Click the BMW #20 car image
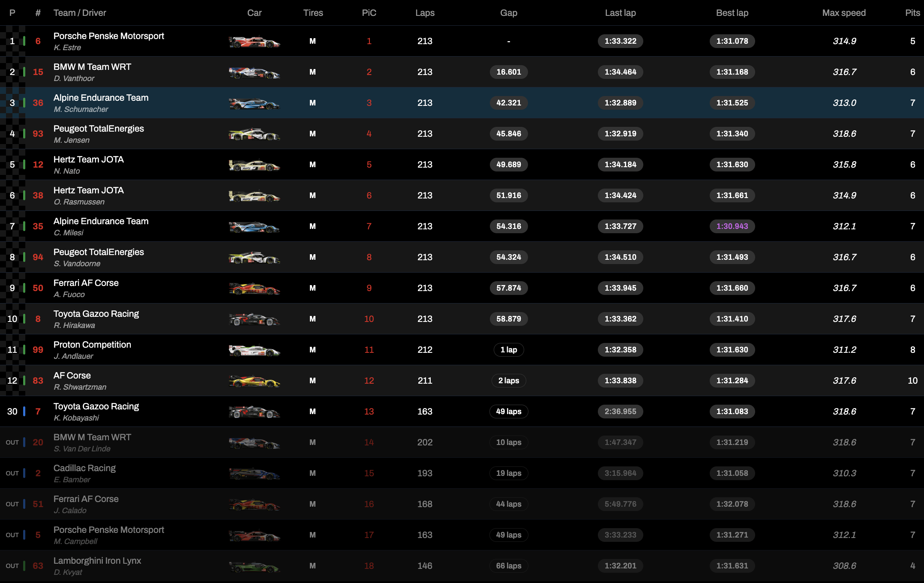The image size is (924, 583). coord(255,443)
